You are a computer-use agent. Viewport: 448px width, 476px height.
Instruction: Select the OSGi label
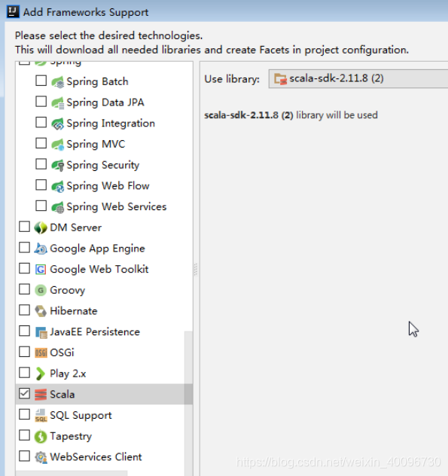(x=62, y=352)
